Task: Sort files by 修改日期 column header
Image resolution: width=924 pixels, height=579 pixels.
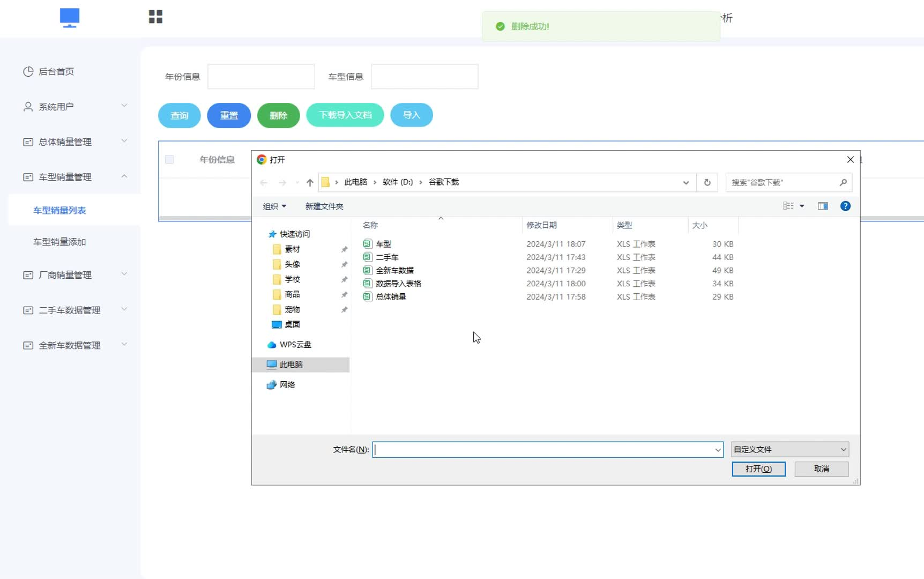Action: pos(541,225)
